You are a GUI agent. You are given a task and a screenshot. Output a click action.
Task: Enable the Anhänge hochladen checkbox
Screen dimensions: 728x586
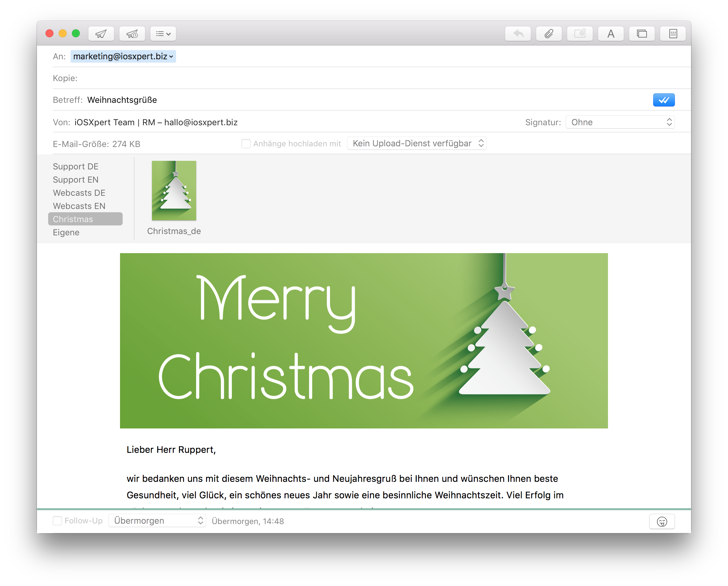245,143
